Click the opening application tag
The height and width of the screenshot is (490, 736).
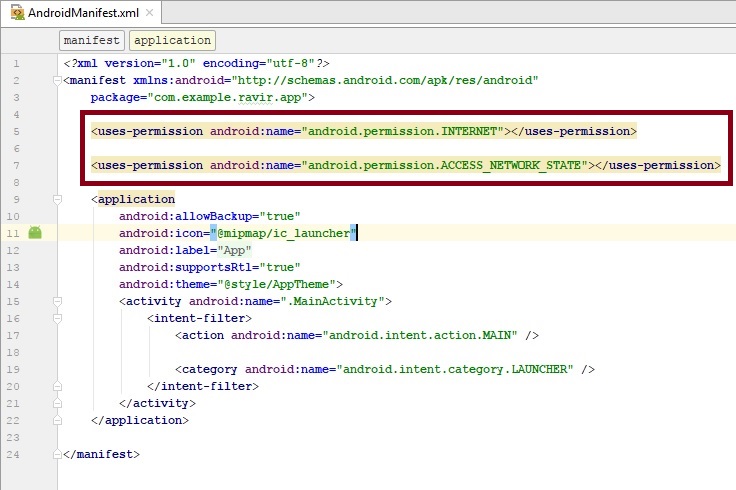133,199
